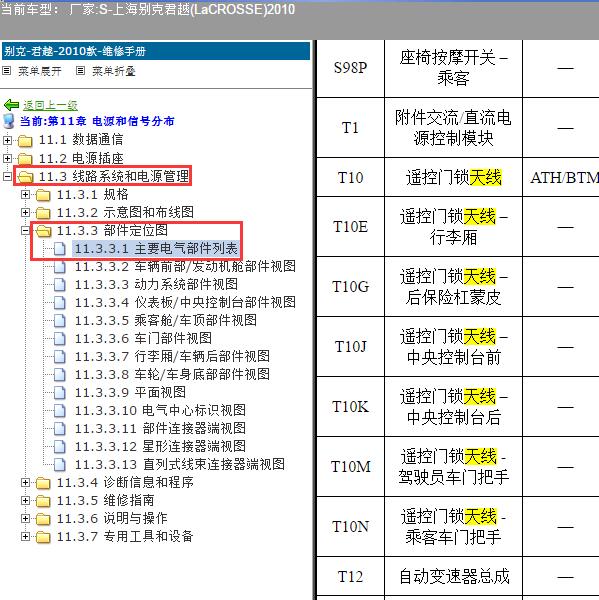Open 11.3.3.7 行李厢/车辆后部件视图
Viewport: 599px width, 600px height.
click(172, 356)
